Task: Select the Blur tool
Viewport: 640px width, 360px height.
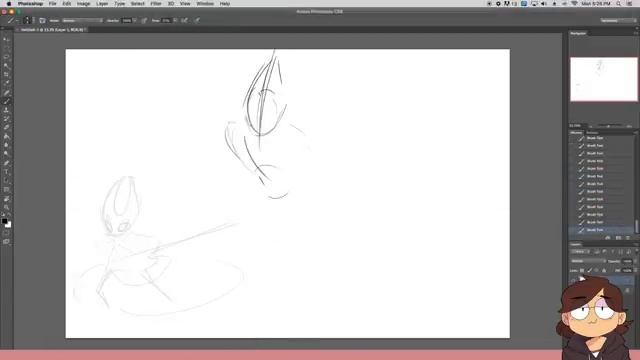Action: [x=6, y=145]
